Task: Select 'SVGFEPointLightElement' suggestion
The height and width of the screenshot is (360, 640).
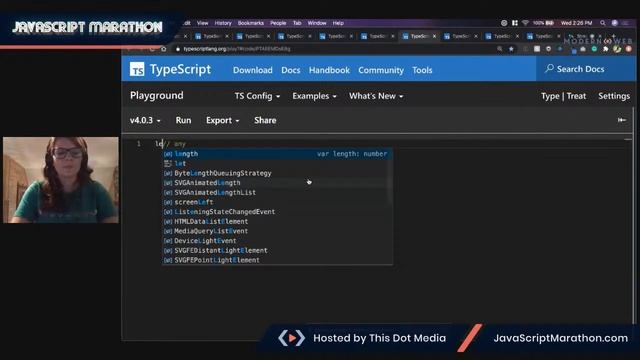Action: pyautogui.click(x=278, y=260)
